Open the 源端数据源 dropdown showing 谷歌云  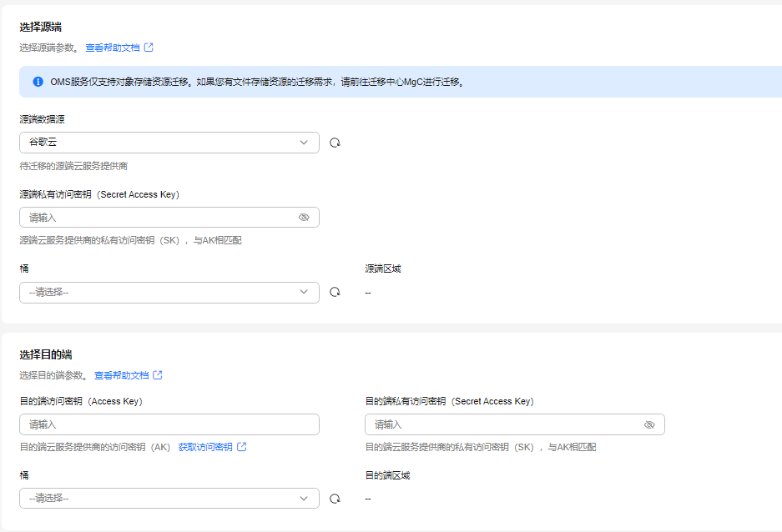(x=169, y=143)
